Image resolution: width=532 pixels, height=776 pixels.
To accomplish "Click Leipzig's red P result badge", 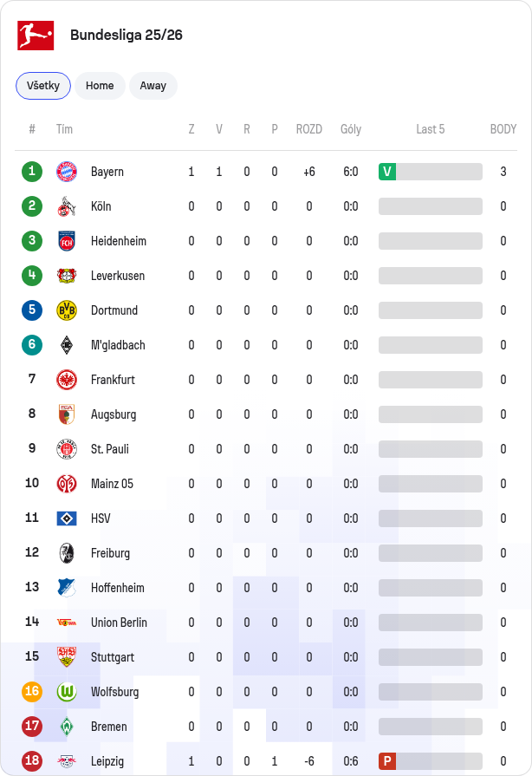I will tap(387, 760).
